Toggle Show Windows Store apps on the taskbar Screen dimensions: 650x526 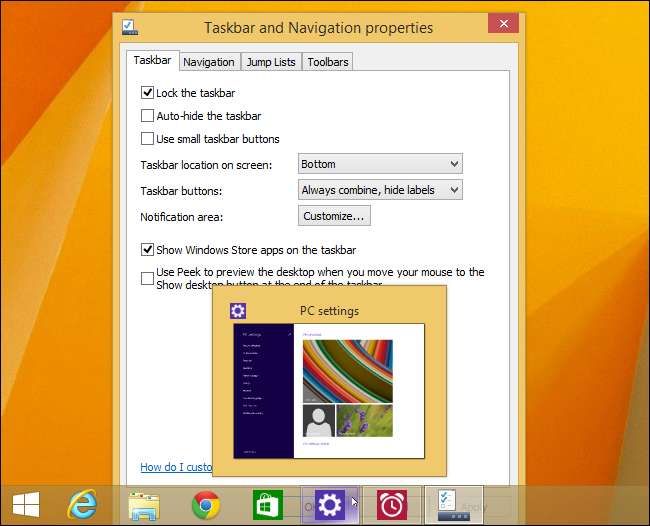click(x=148, y=250)
